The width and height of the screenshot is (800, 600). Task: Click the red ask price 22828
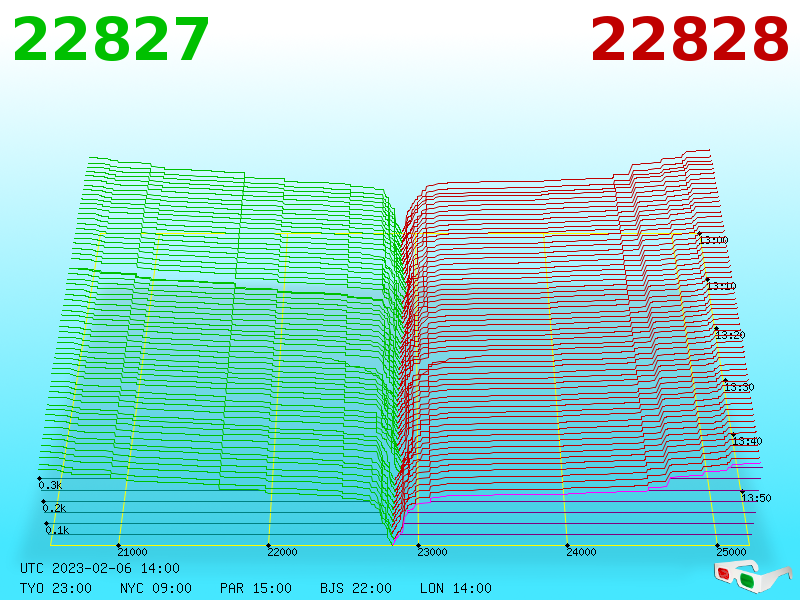(x=689, y=40)
